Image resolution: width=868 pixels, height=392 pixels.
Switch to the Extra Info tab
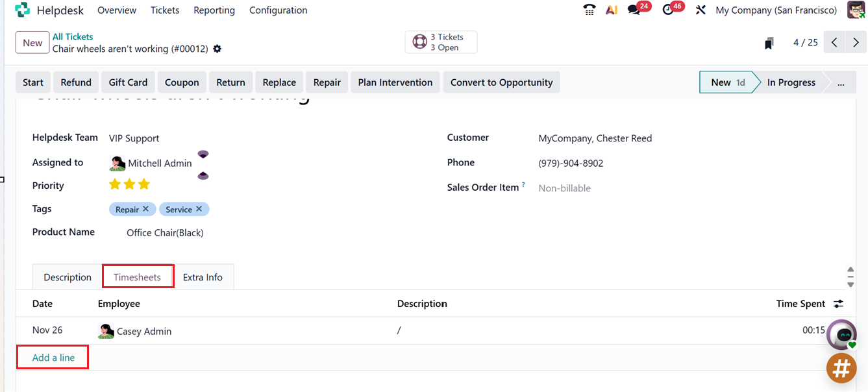tap(203, 277)
